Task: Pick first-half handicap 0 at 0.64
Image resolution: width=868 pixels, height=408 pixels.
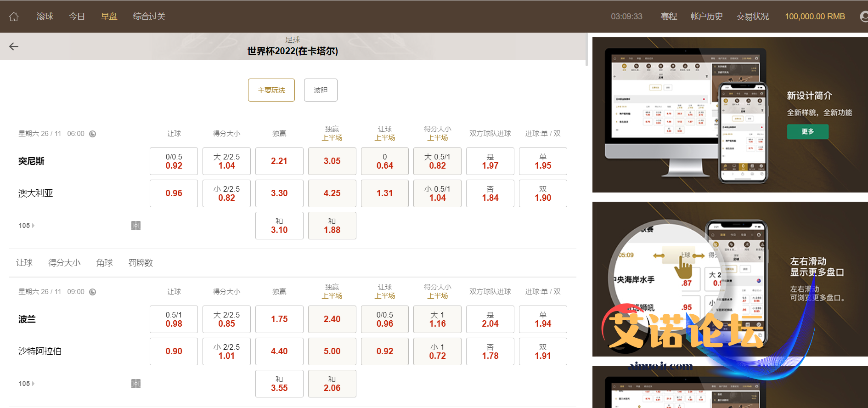Action: [385, 161]
